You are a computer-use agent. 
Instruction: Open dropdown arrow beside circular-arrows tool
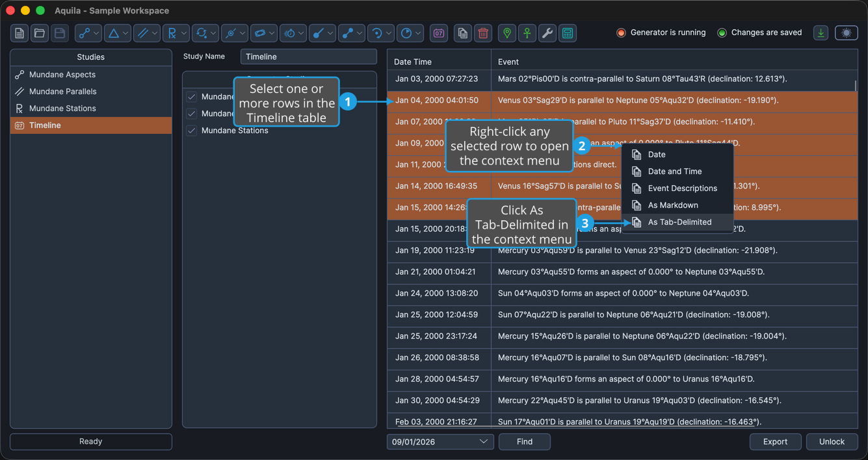tap(213, 33)
